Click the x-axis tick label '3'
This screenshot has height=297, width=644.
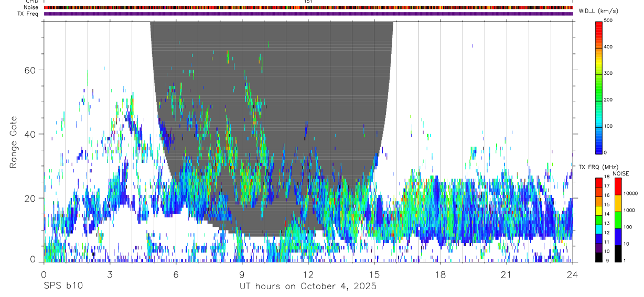[x=110, y=275]
